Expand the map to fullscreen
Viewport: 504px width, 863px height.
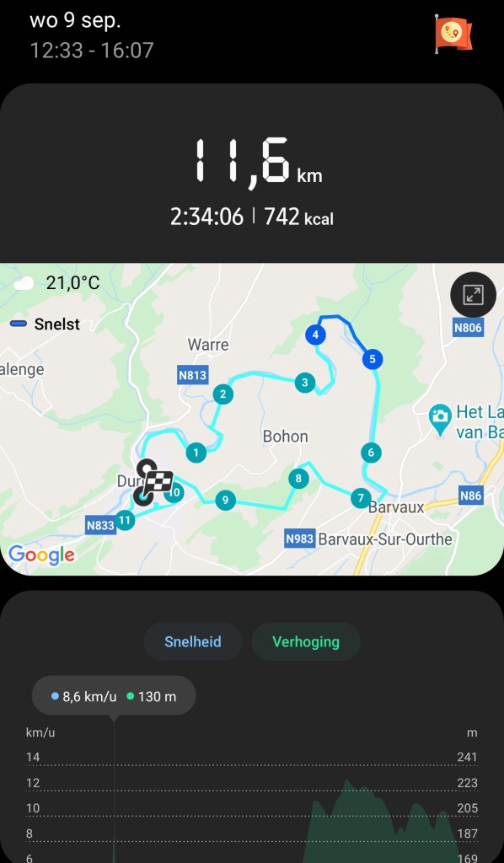point(473,296)
